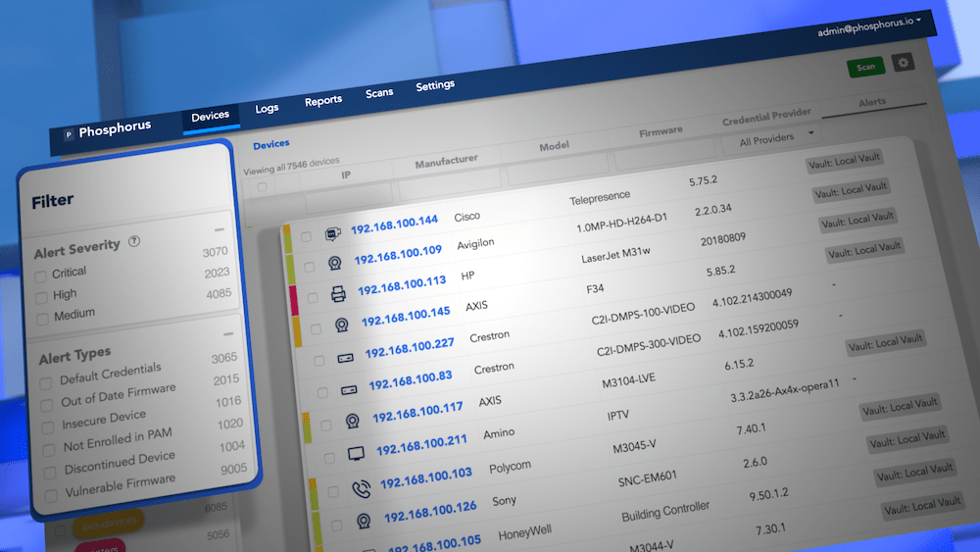Click the monitor icon in the Amino row
The height and width of the screenshot is (552, 980).
tap(357, 455)
